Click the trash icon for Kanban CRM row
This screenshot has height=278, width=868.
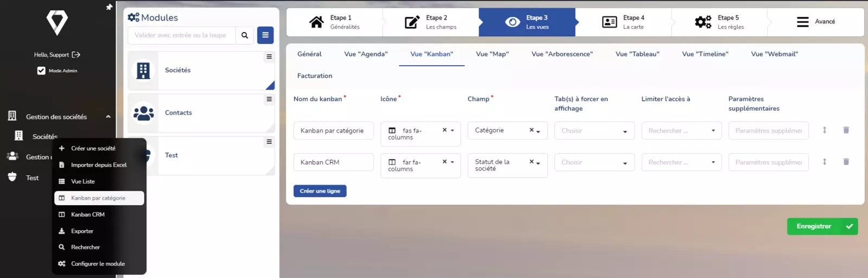[846, 162]
